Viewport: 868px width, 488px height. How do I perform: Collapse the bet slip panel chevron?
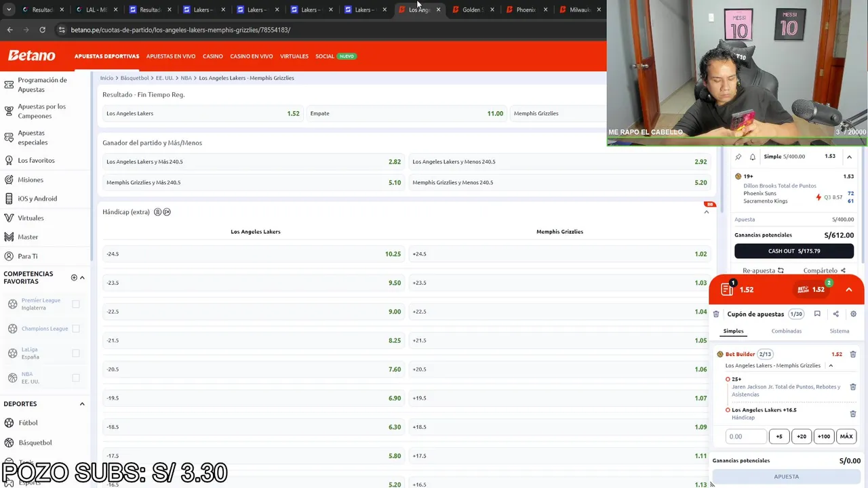click(x=849, y=289)
